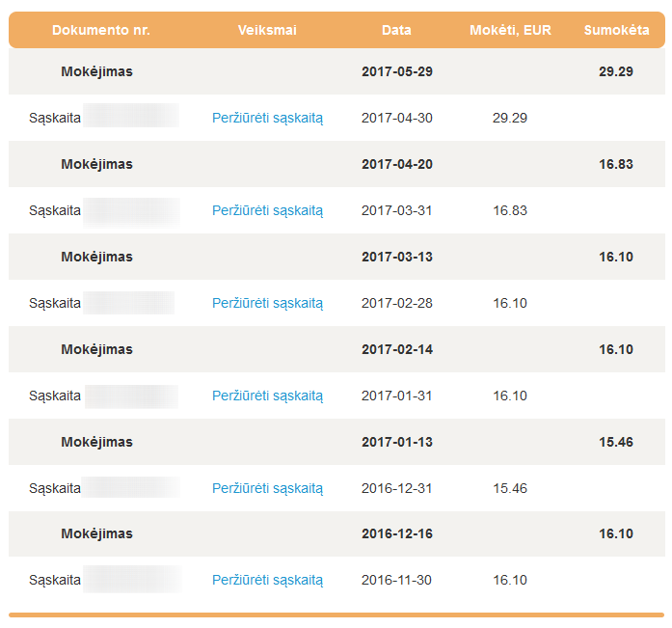Screen dimensions: 672x628
Task: Open Peržiūrėti sąskaitą for 2016-11-30
Action: pos(267,580)
